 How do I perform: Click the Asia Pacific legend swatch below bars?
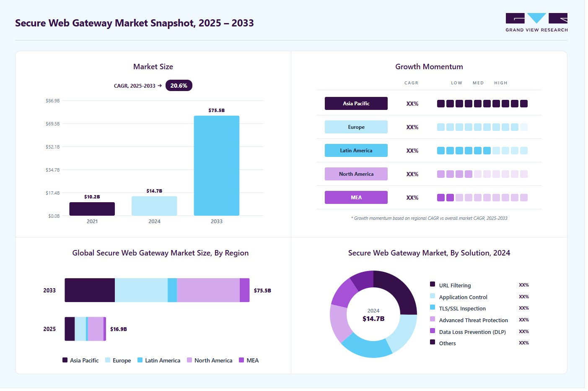click(65, 360)
